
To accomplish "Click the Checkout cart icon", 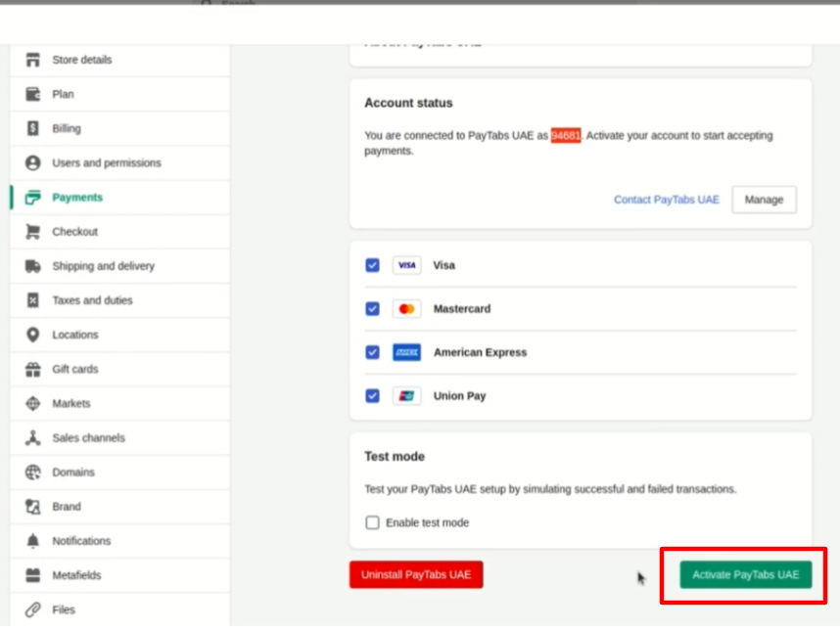I will click(x=32, y=232).
